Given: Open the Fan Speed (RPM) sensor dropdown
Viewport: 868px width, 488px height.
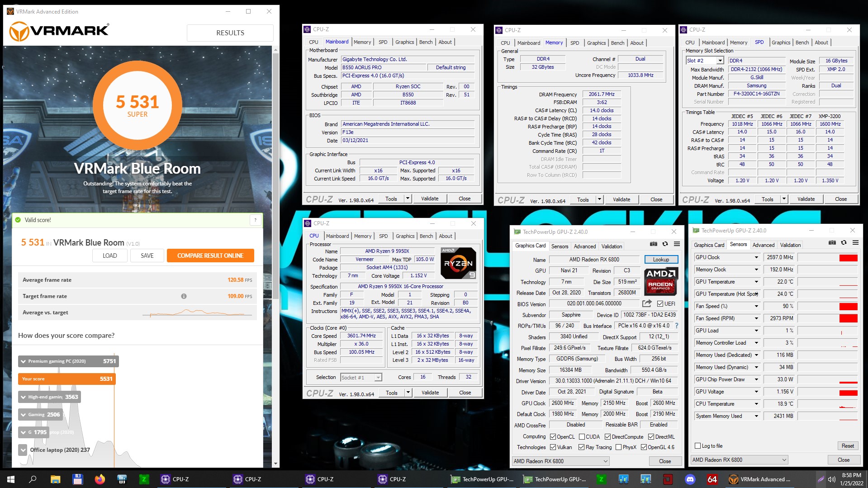Looking at the screenshot, I should (x=756, y=318).
